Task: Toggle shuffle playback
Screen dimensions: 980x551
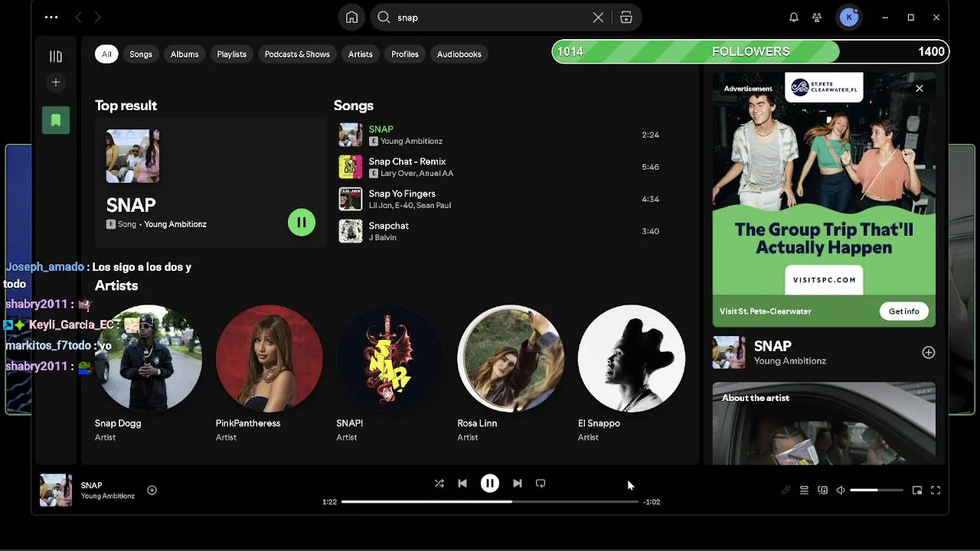Action: tap(439, 484)
